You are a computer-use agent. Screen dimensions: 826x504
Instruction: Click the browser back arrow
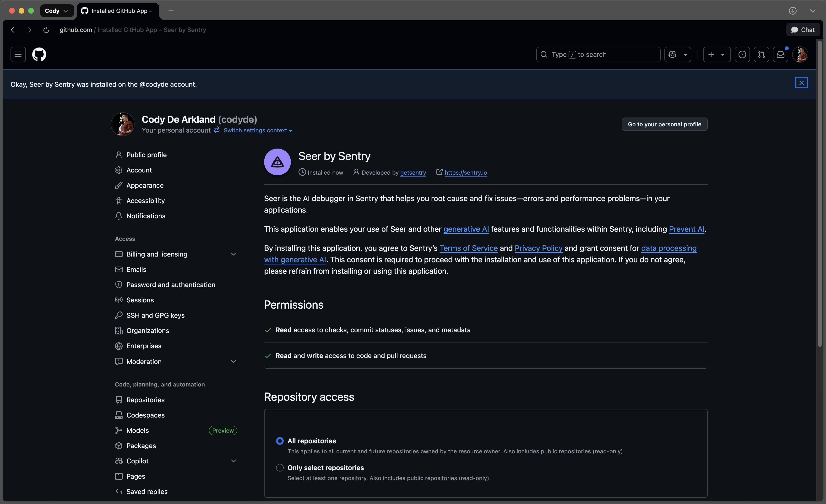click(13, 30)
